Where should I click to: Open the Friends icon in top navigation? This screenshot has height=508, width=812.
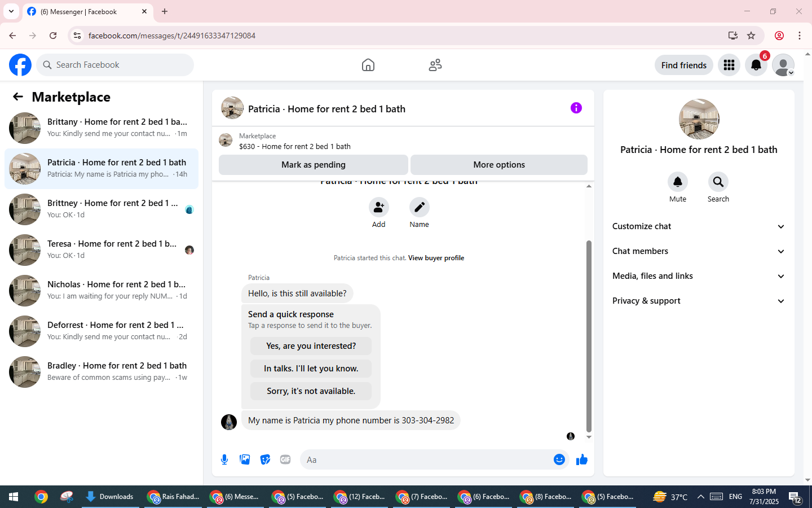tap(435, 65)
